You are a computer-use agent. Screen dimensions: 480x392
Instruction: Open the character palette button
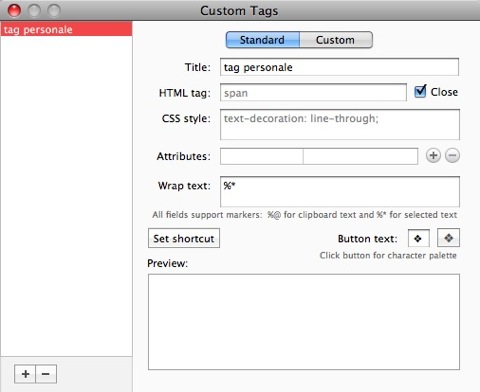pos(448,238)
